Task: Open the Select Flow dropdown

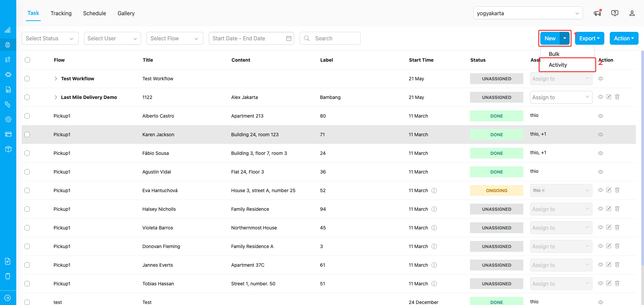Action: coord(175,38)
